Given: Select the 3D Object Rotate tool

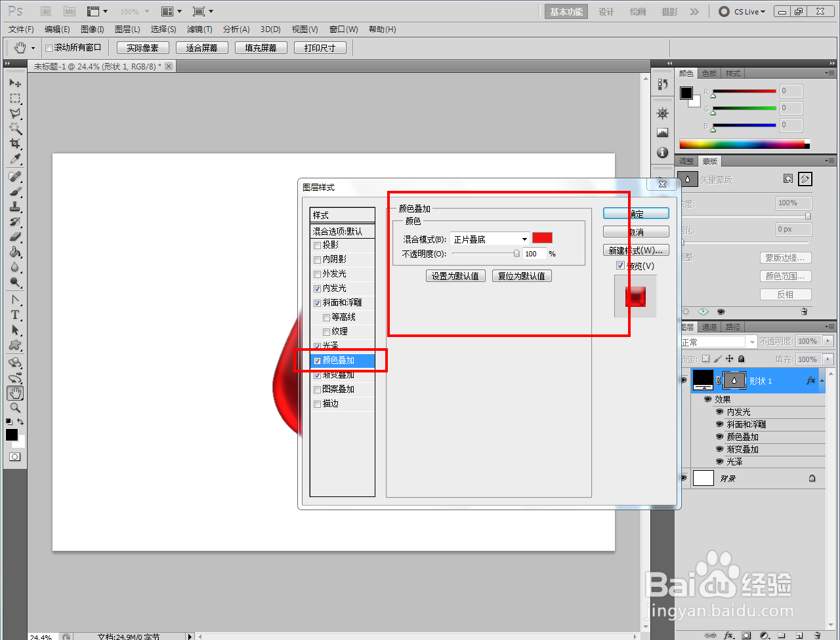Looking at the screenshot, I should tap(15, 363).
